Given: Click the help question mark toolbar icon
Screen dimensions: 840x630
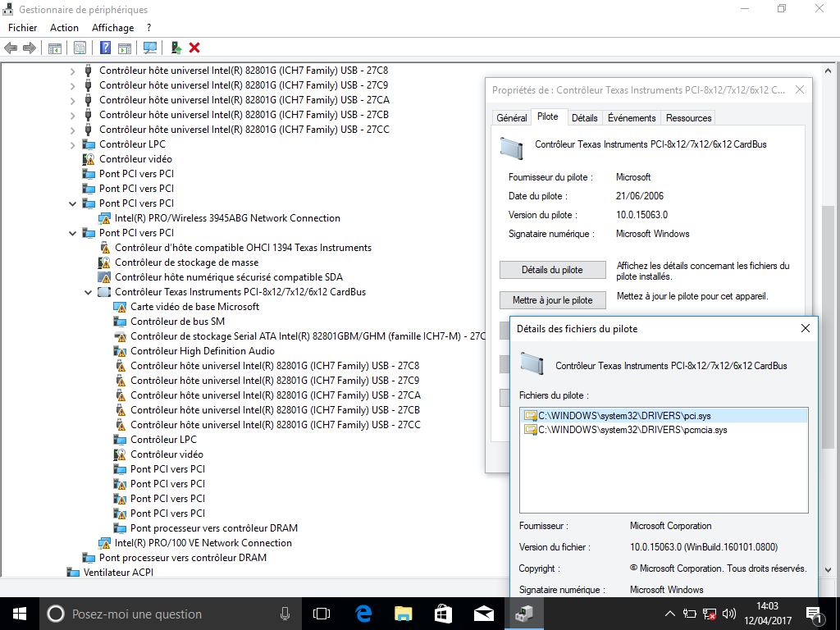Looking at the screenshot, I should click(x=106, y=48).
